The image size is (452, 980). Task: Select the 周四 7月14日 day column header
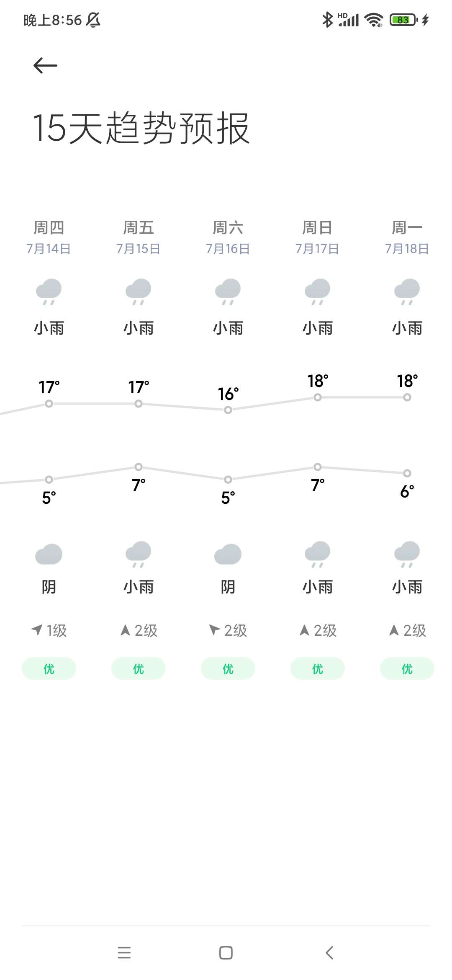click(x=49, y=237)
